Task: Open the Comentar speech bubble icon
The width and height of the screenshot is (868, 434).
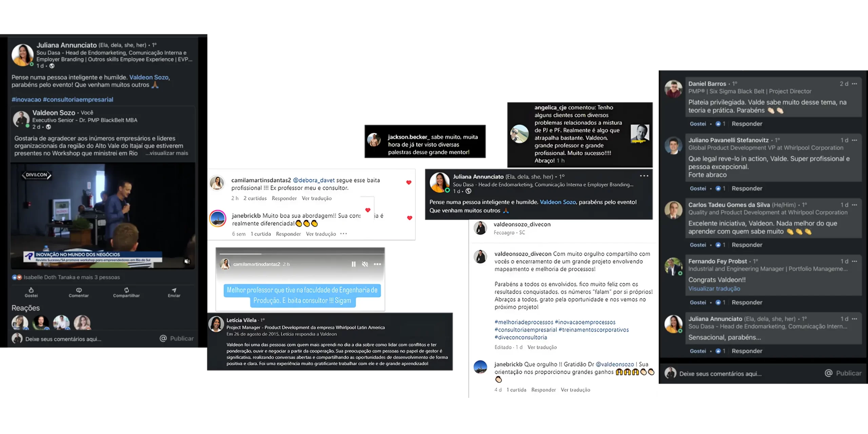Action: (x=79, y=290)
